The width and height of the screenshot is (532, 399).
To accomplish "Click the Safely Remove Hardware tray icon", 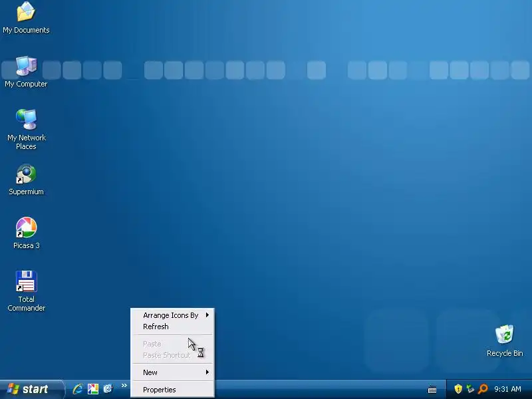I will tap(470, 388).
